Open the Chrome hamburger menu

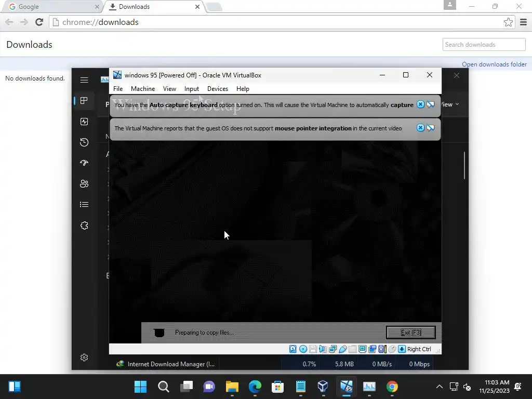coord(523,22)
